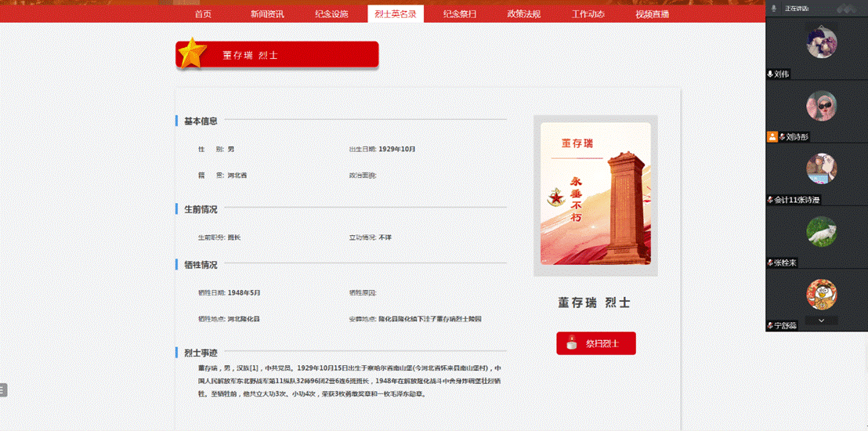
Task: Expand participant list with bottom chevron
Action: [x=821, y=320]
